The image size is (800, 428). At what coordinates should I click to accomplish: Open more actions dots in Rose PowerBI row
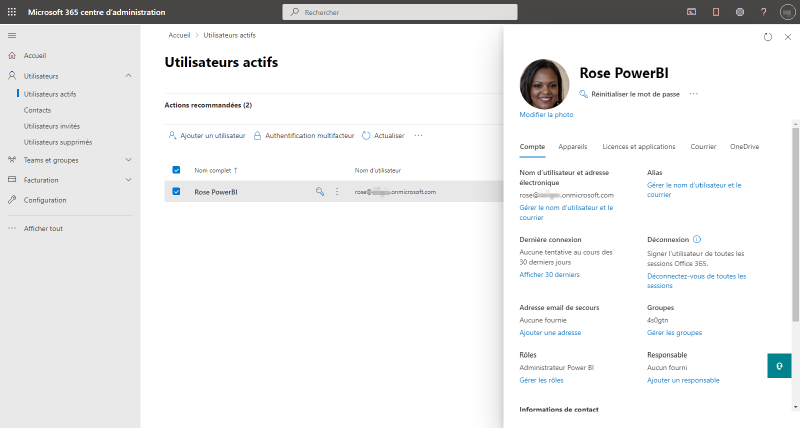pos(337,192)
